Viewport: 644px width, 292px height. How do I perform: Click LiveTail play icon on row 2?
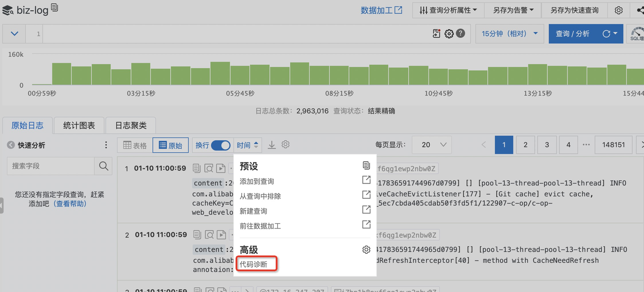coord(221,235)
